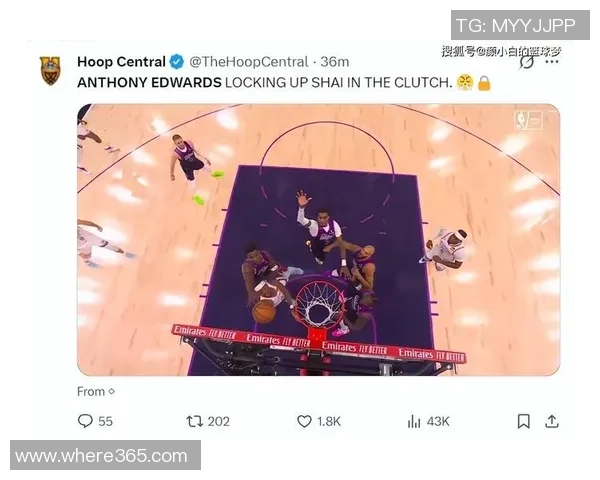600x480 pixels.
Task: Click the Grok circle-slash icon
Action: [527, 62]
